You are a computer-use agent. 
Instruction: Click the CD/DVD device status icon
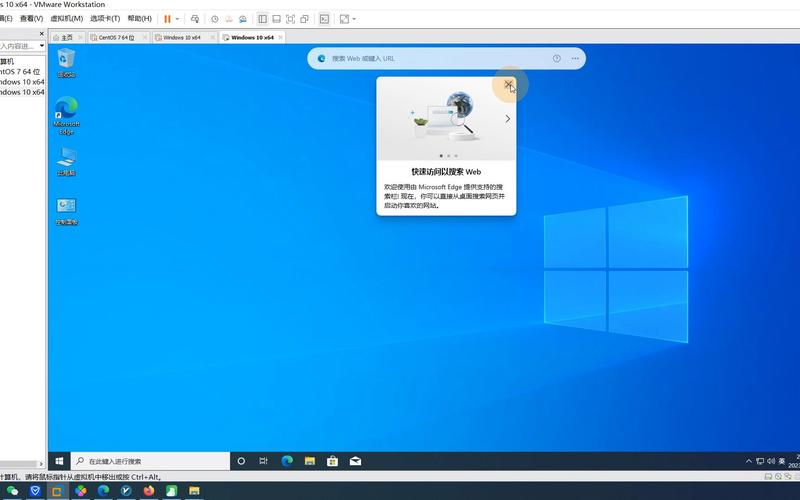click(778, 477)
